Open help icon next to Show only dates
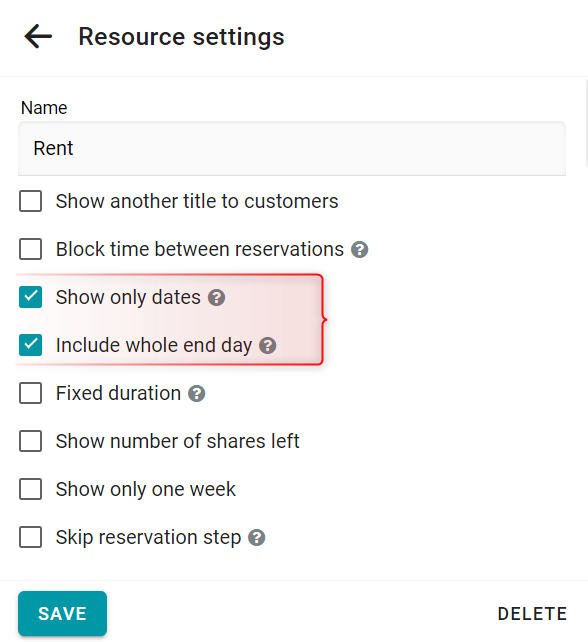 [216, 298]
